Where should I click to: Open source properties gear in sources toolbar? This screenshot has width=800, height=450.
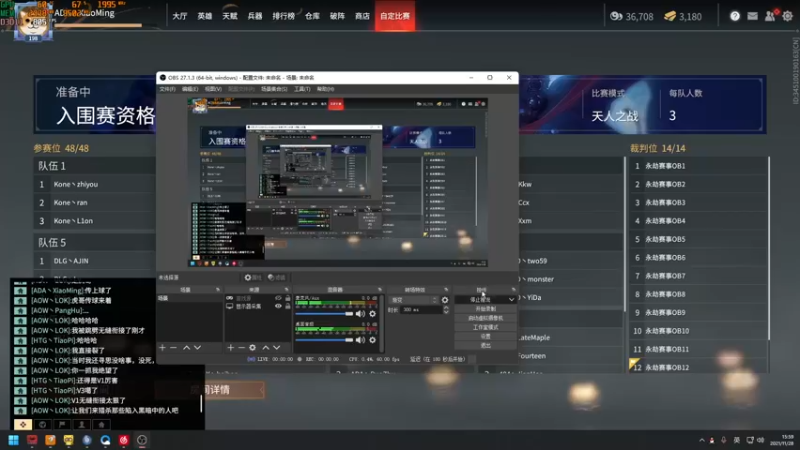[253, 347]
